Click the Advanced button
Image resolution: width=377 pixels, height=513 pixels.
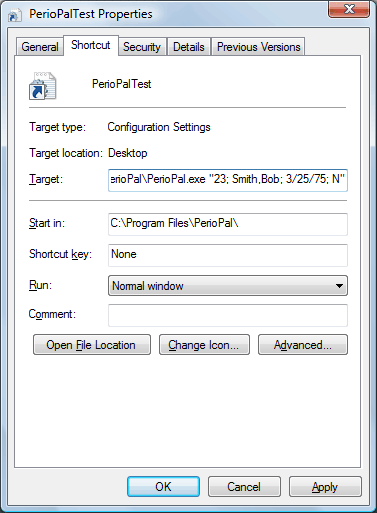[x=303, y=345]
